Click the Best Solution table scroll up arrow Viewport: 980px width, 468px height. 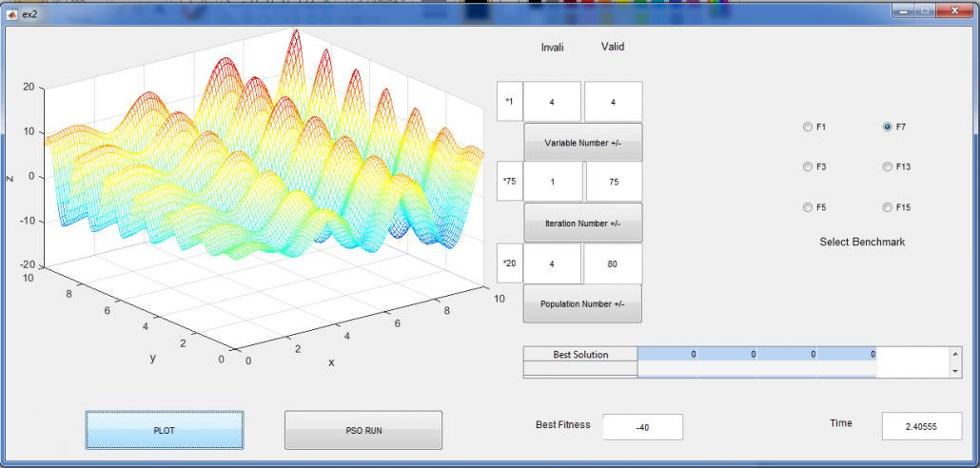954,354
